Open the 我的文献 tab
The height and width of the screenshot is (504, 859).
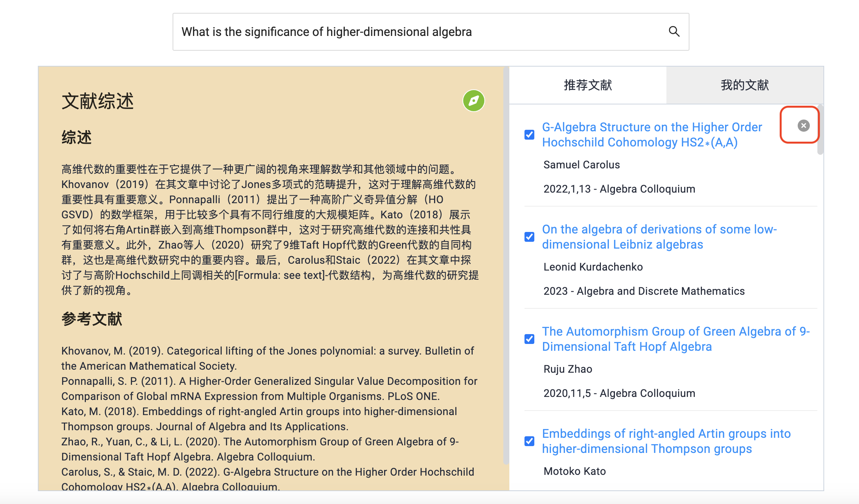tap(744, 85)
